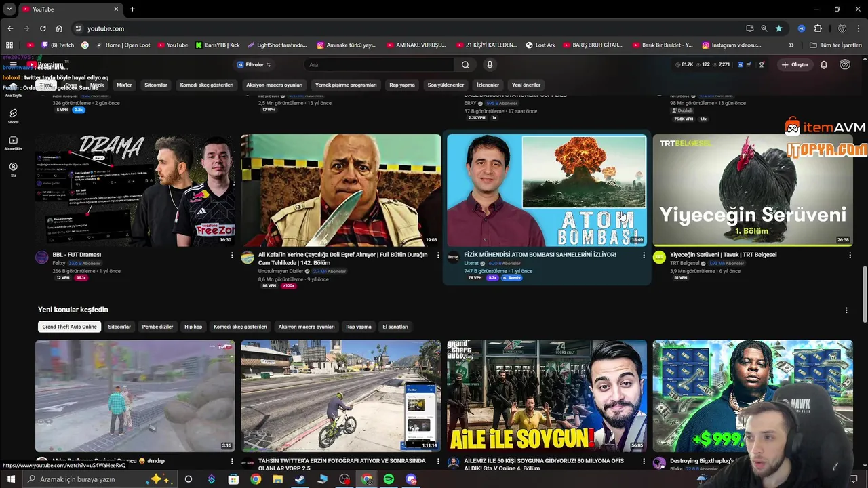Open the BarisYTB | Kick bookmark
This screenshot has width=868, height=488.
[218, 45]
